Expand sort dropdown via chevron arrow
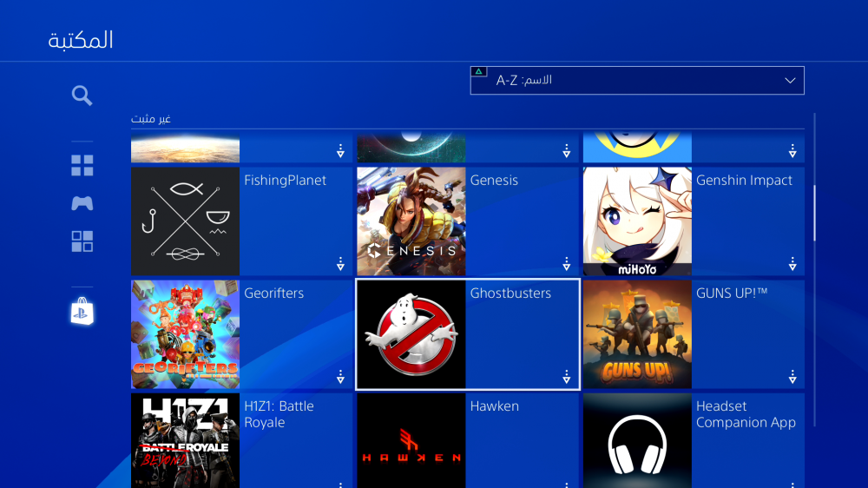The image size is (868, 488). pos(790,81)
